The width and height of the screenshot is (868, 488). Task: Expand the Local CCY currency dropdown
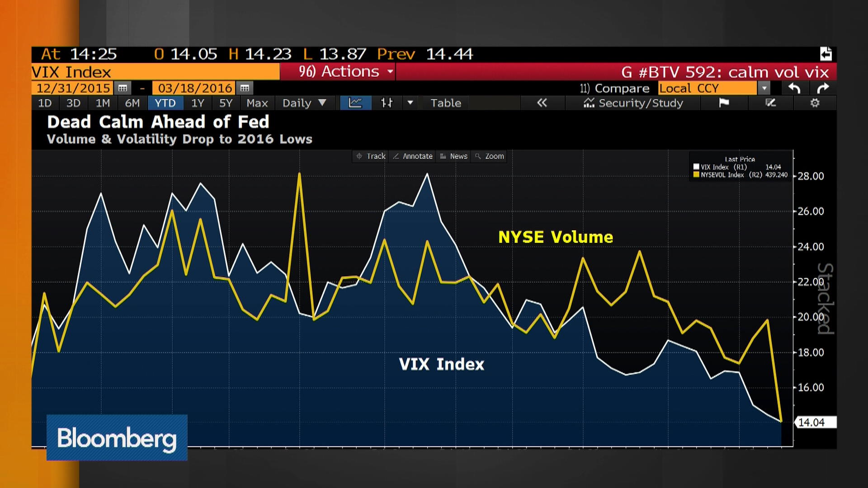click(764, 88)
